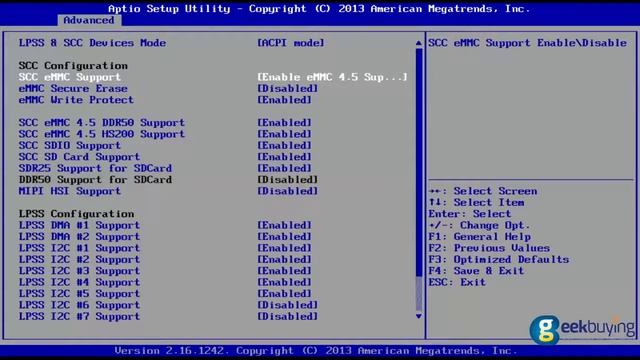Select SDR25 Support for SDCard
Image resolution: width=640 pixels, height=360 pixels.
pyautogui.click(x=95, y=169)
